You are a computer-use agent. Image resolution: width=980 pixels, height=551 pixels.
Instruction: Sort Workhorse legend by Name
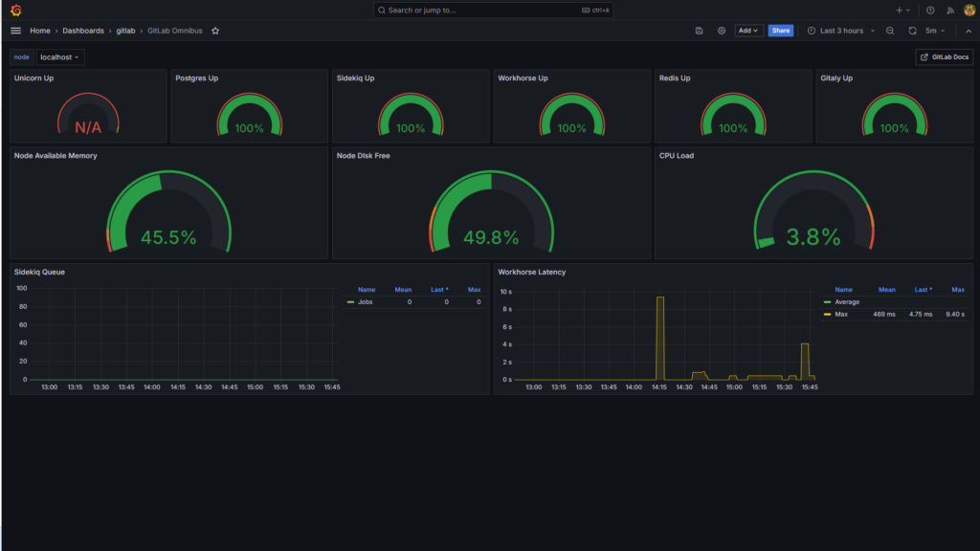[x=844, y=289]
